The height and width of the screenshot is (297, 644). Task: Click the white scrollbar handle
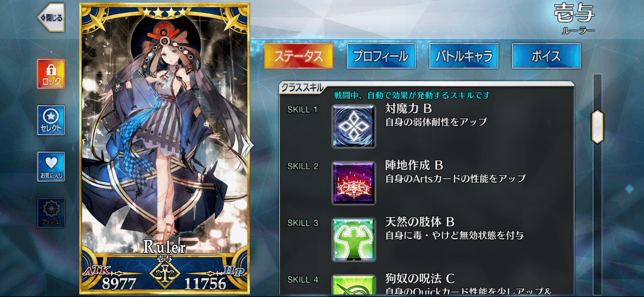pyautogui.click(x=597, y=127)
